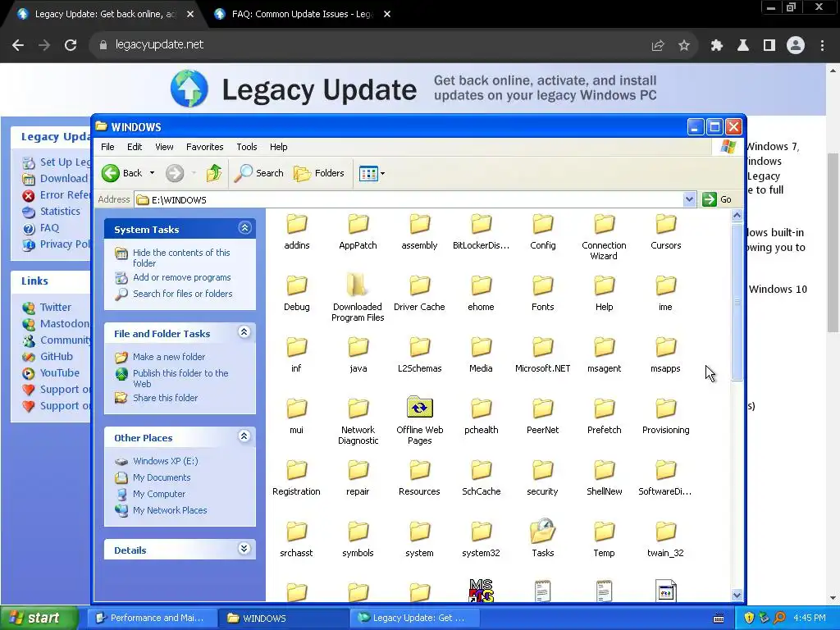Open the AppPatch folder
840x630 pixels.
(x=358, y=232)
